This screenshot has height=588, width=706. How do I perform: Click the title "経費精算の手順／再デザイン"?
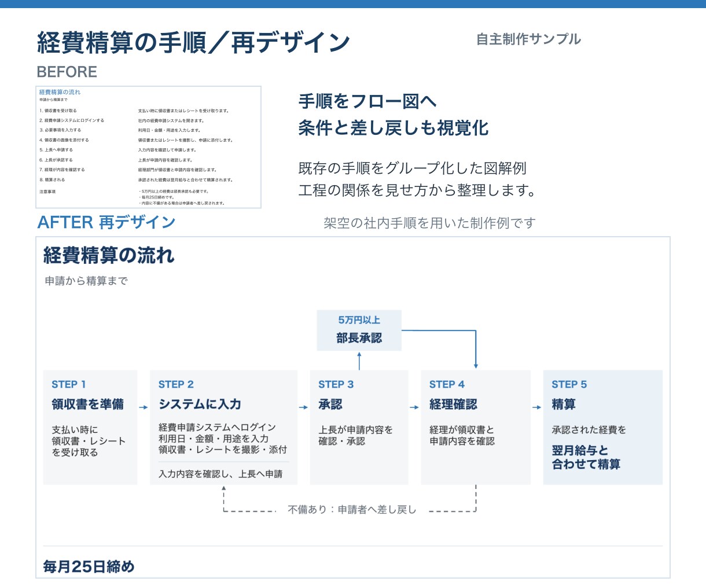(x=193, y=43)
